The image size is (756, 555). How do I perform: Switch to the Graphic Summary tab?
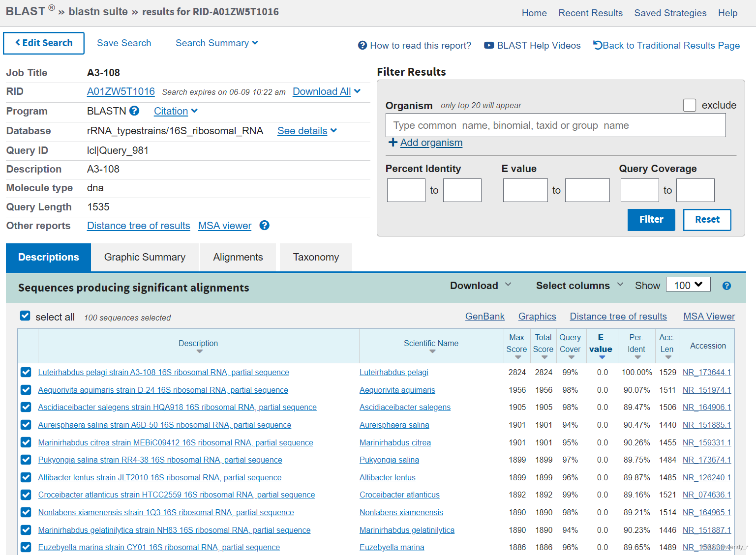[145, 257]
